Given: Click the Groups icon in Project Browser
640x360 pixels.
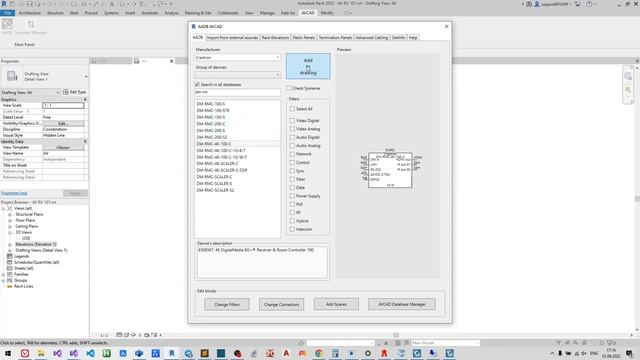Looking at the screenshot, I should click(10, 280).
